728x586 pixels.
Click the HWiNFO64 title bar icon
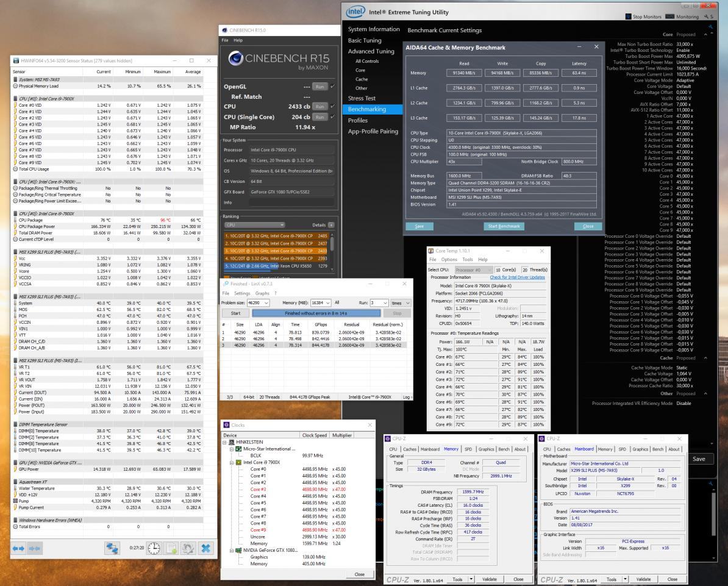(x=16, y=60)
